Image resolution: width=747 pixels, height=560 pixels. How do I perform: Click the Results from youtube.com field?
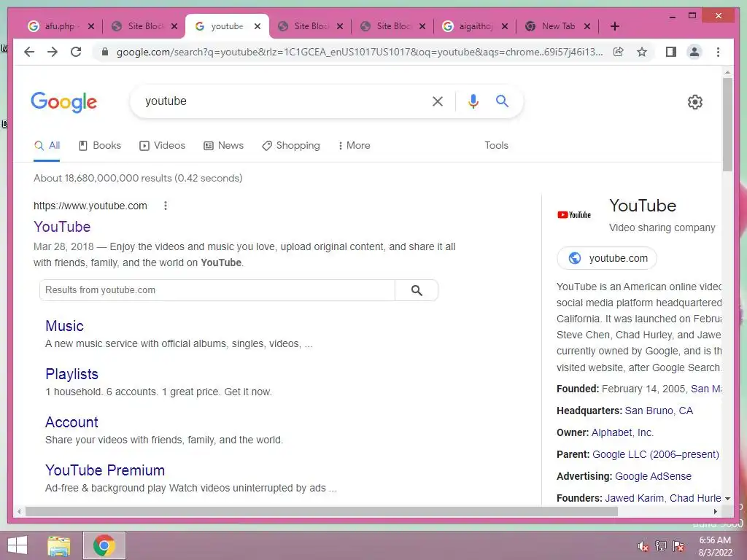click(x=217, y=290)
